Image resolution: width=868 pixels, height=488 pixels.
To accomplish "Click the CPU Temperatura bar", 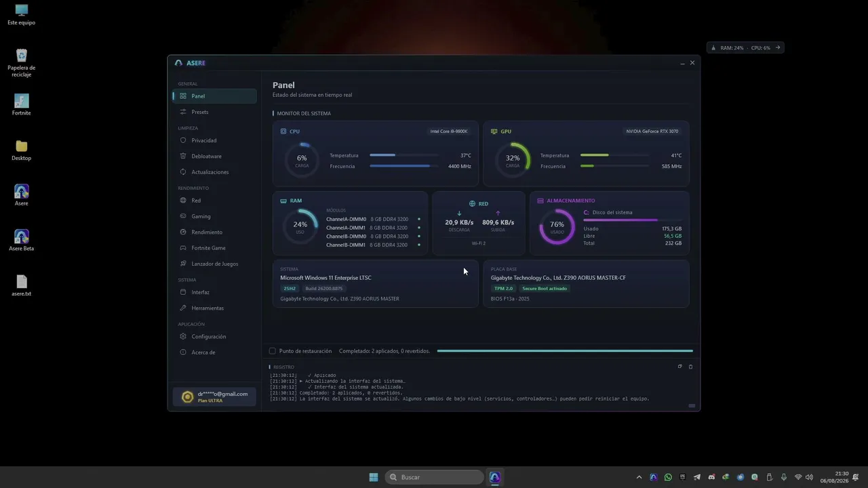I will point(403,155).
